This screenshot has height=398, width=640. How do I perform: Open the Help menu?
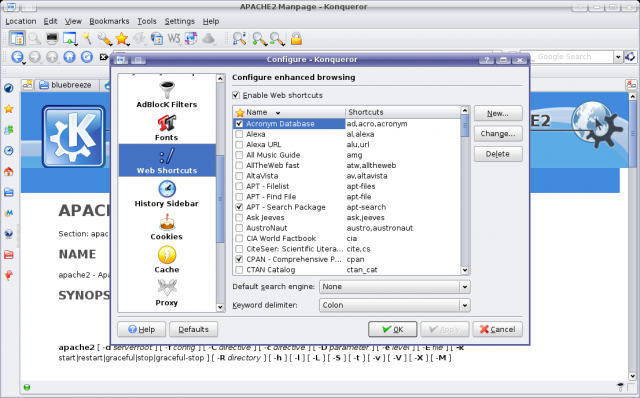point(211,21)
